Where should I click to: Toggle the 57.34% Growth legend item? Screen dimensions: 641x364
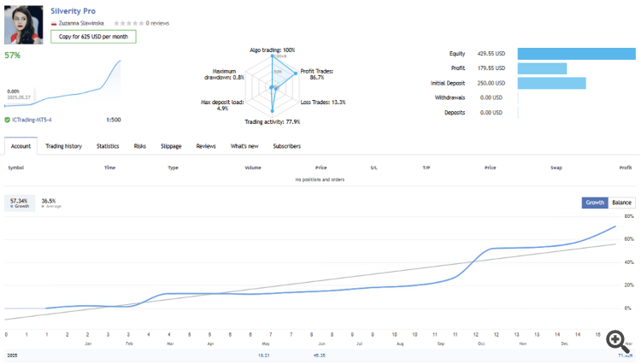tap(20, 203)
